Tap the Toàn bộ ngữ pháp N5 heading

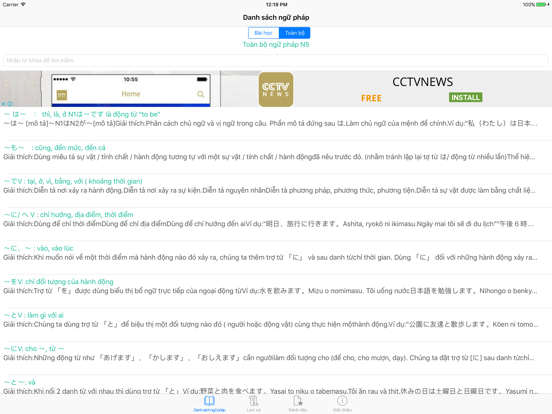276,44
